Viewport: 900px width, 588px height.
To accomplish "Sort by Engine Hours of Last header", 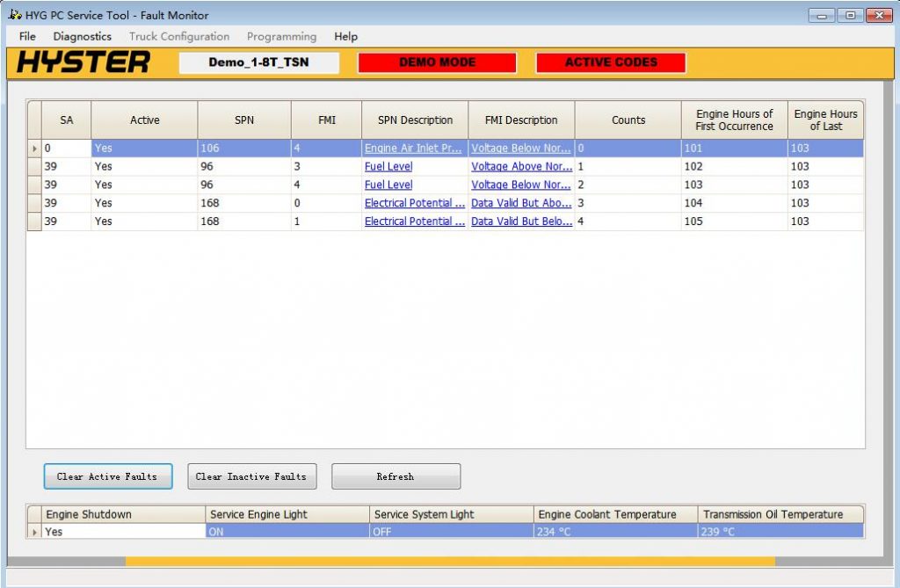I will coord(825,120).
